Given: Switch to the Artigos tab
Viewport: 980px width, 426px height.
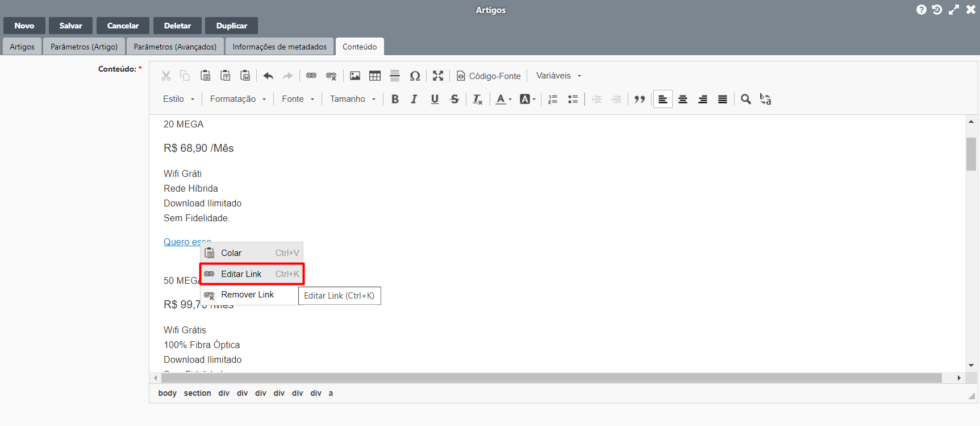Looking at the screenshot, I should pyautogui.click(x=22, y=47).
